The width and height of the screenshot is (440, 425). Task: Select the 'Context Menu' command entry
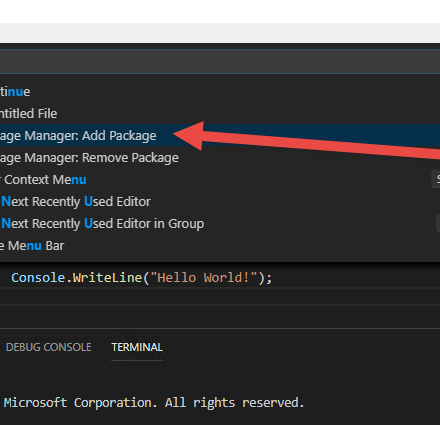pyautogui.click(x=220, y=180)
